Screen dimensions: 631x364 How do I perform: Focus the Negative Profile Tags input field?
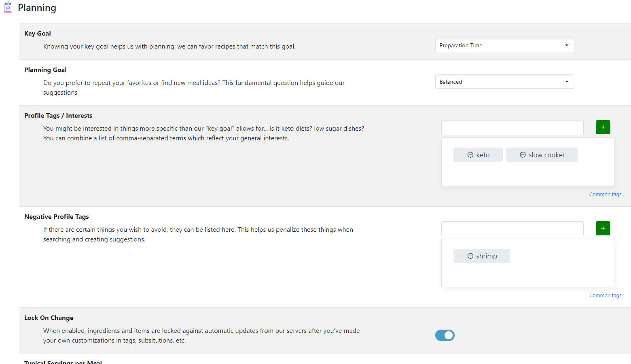512,229
